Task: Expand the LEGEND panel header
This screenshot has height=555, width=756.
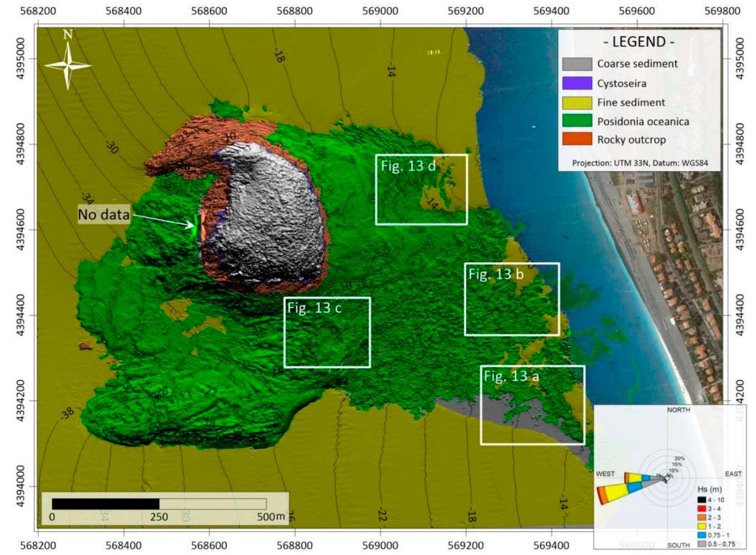Action: [639, 41]
